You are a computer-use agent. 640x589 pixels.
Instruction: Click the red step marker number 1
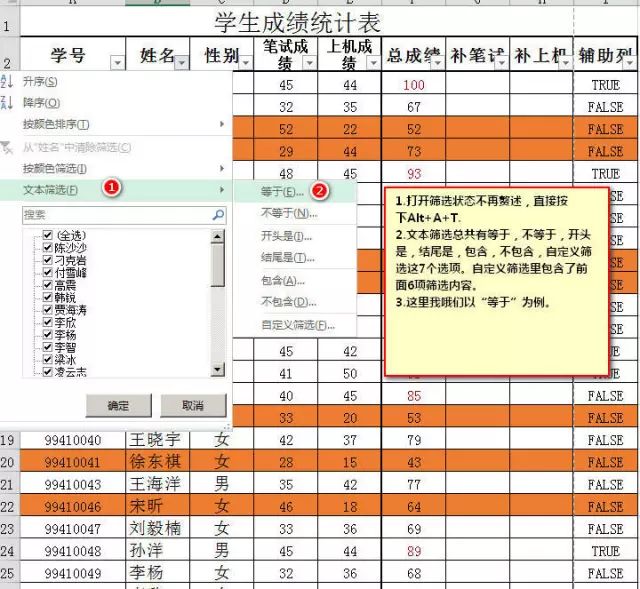[x=113, y=189]
